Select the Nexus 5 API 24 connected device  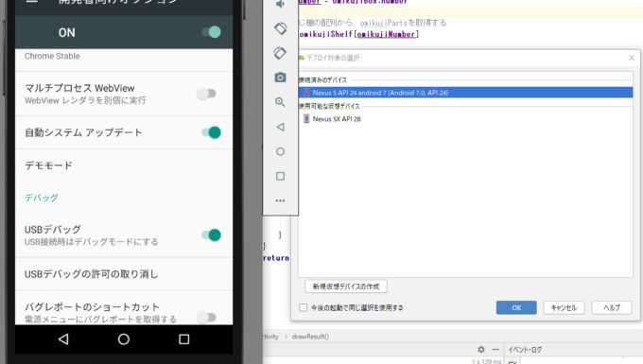pos(465,93)
